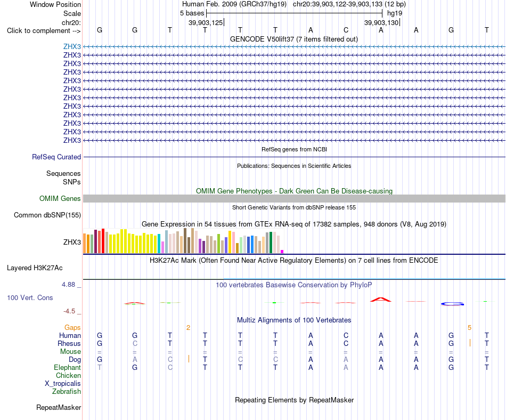Click the Dog species label
The width and height of the screenshot is (506, 420).
click(75, 360)
